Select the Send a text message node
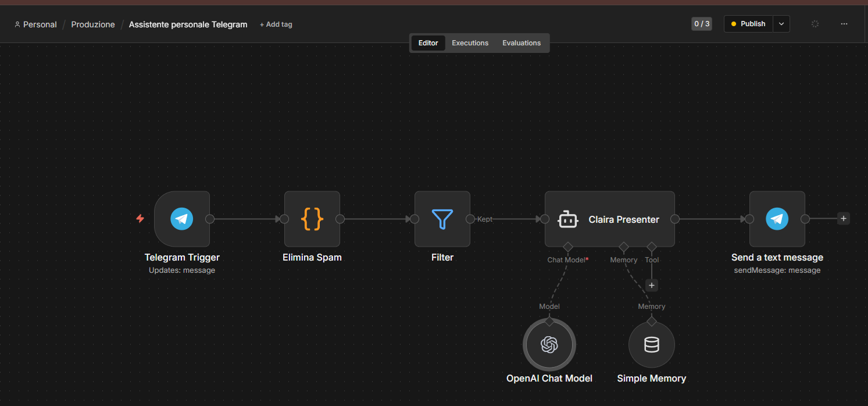 [x=777, y=219]
